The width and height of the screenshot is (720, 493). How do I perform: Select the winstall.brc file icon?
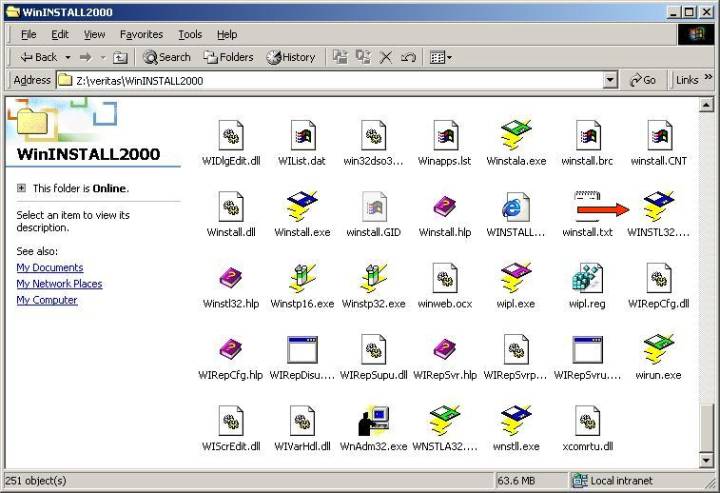(x=587, y=136)
